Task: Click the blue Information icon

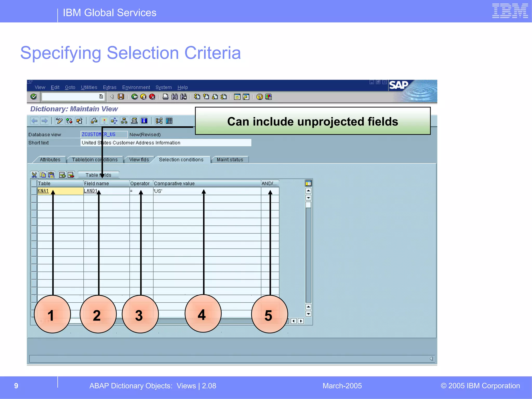Action: click(144, 121)
